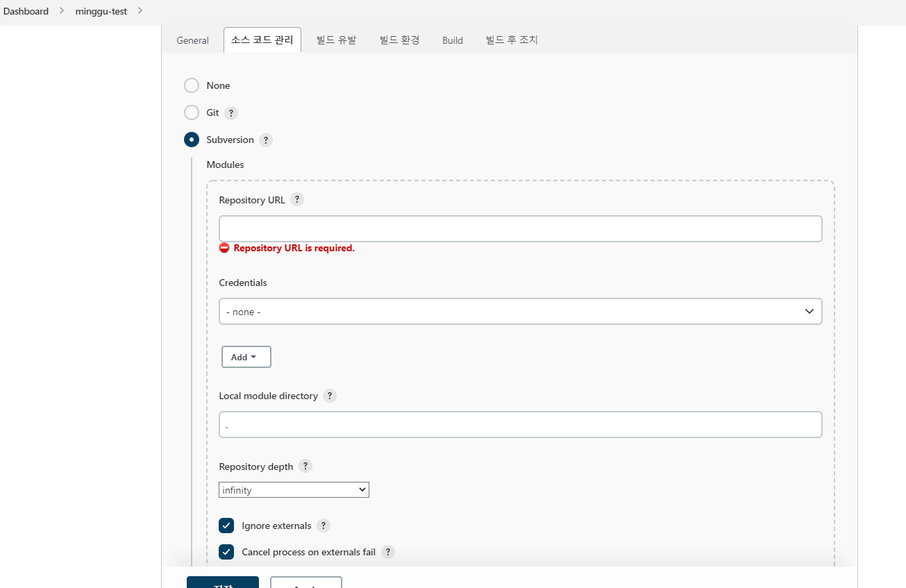Click the chevron after Dashboard breadcrumb

point(62,10)
